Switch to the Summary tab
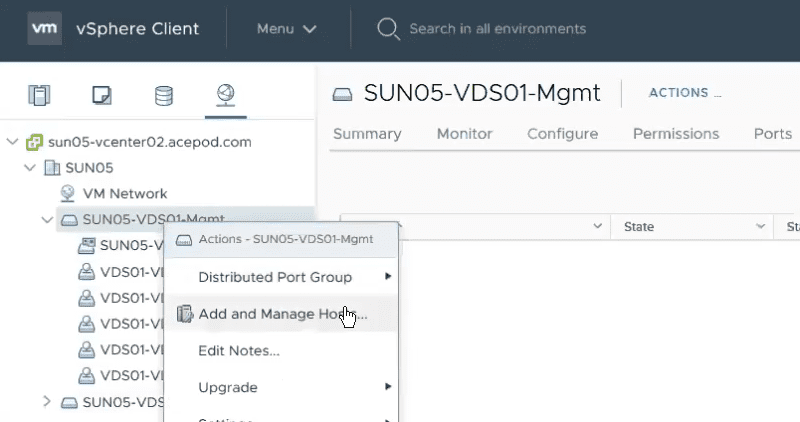Screen dimensions: 800x422 [367, 134]
